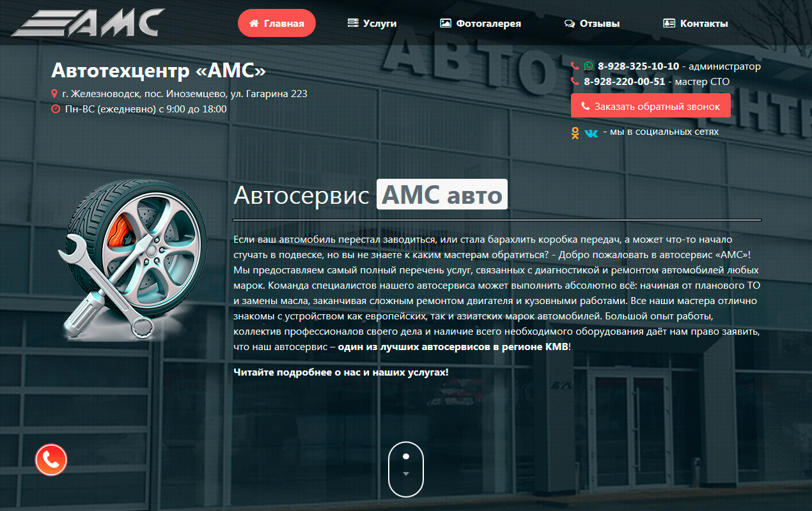Viewport: 812px width, 511px height.
Task: Click the Автосервис АМС авто heading
Action: click(x=371, y=195)
